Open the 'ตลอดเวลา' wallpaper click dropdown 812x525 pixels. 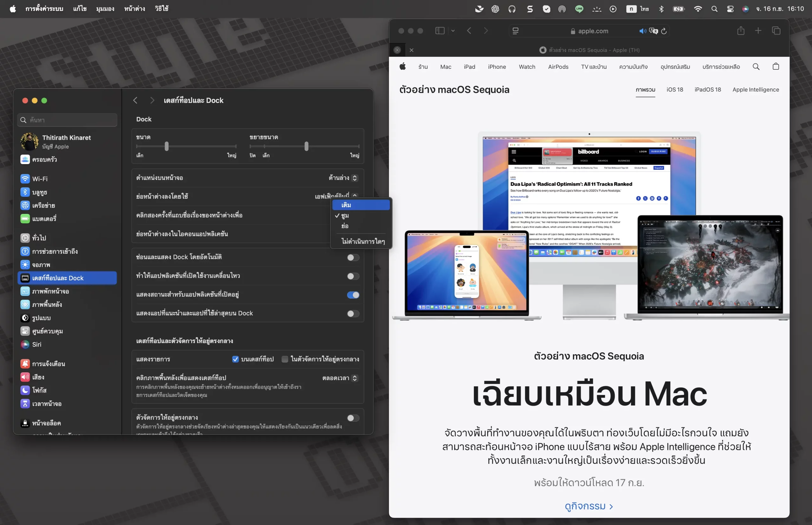click(x=339, y=378)
